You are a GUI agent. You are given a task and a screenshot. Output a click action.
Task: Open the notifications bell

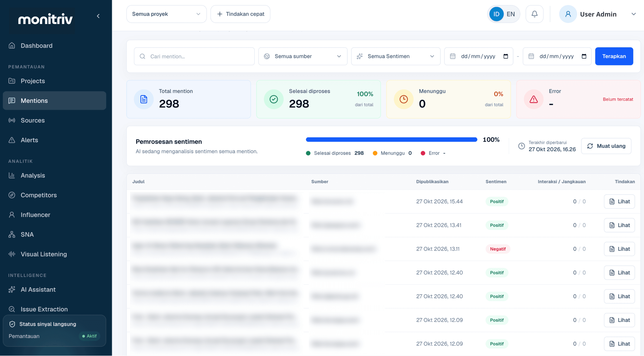coord(534,14)
